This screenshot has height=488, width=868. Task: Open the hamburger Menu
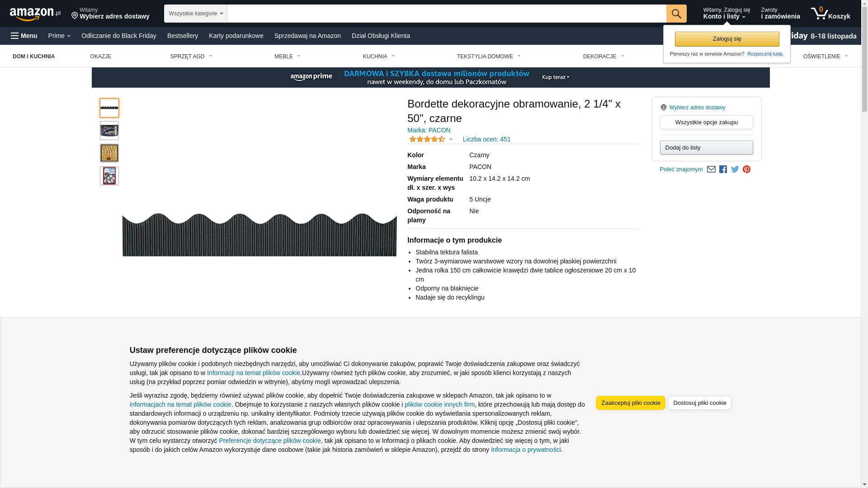tap(24, 36)
